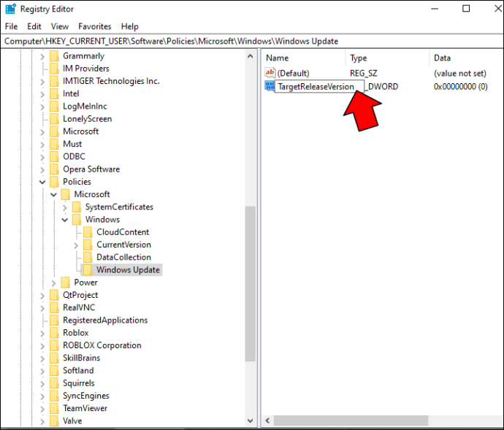Image resolution: width=504 pixels, height=430 pixels.
Task: Click the CloudContent folder icon
Action: coord(88,232)
